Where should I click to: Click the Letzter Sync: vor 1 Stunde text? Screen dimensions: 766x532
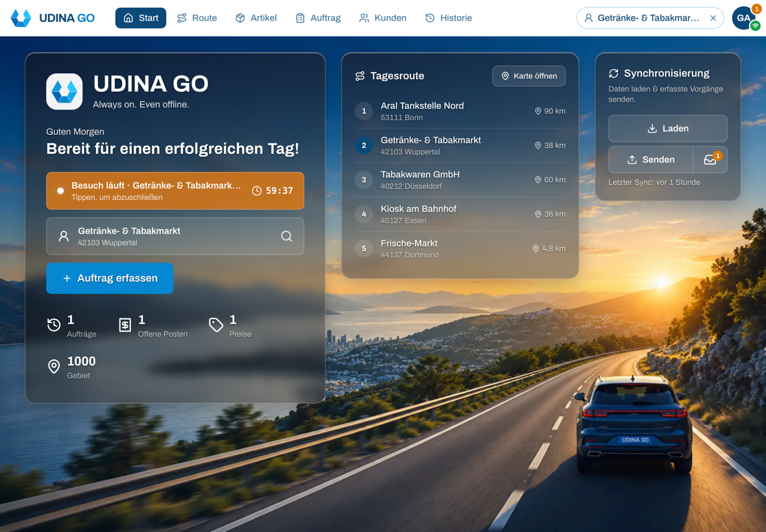[654, 182]
